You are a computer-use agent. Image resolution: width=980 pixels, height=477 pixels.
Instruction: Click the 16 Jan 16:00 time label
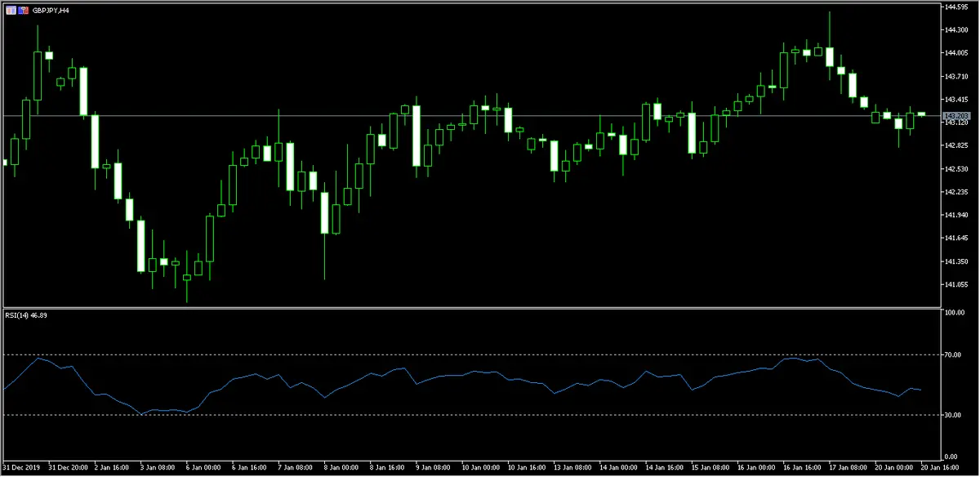point(803,470)
